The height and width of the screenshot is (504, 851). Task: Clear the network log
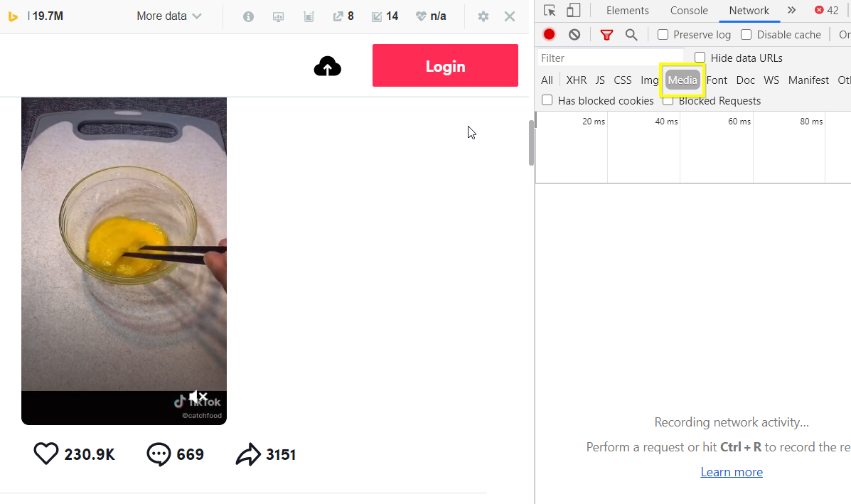click(x=574, y=35)
